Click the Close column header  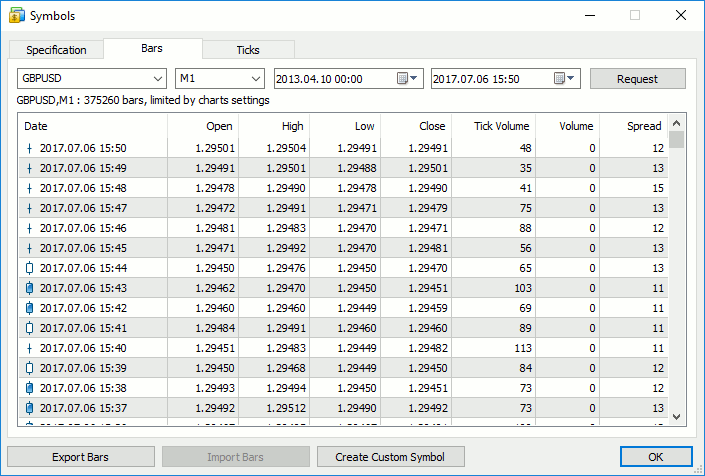tap(416, 126)
